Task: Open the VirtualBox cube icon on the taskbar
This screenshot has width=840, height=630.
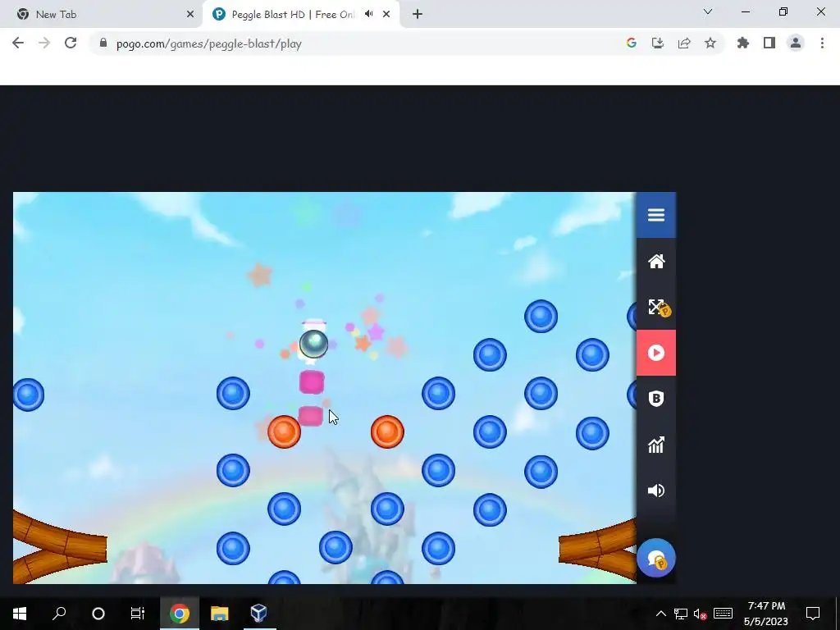Action: pyautogui.click(x=258, y=613)
